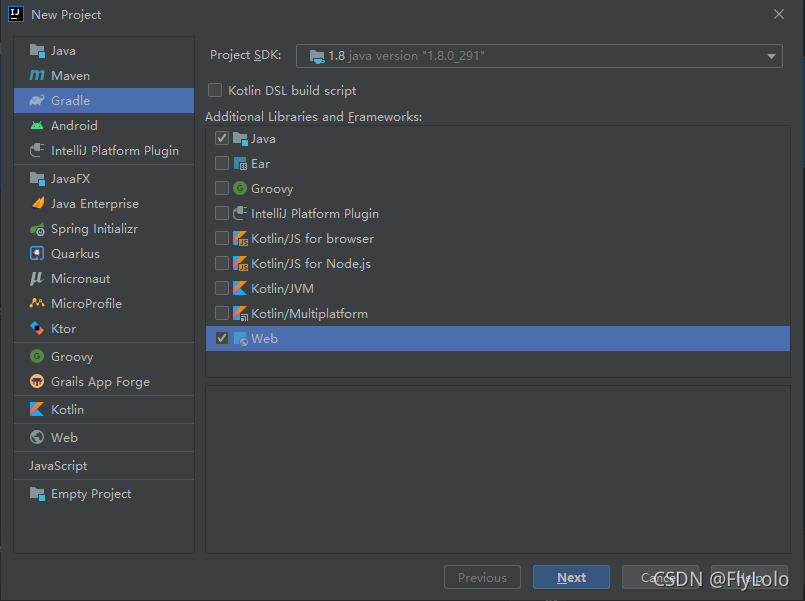
Task: Select the Quarkus icon
Action: 37,254
